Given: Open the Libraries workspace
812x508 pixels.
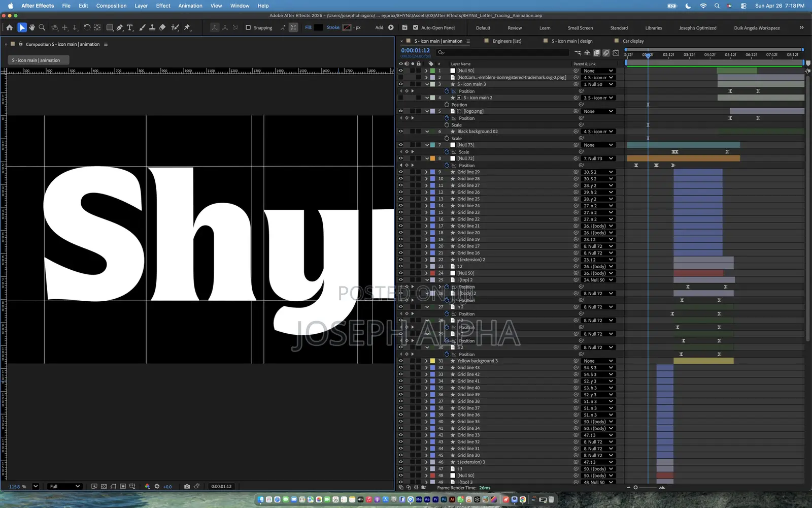Looking at the screenshot, I should (x=653, y=28).
